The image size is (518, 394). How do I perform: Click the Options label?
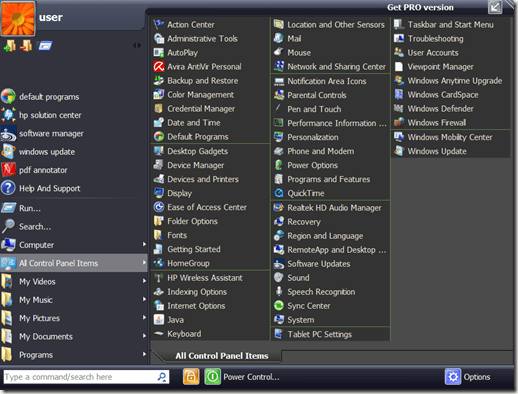(477, 377)
